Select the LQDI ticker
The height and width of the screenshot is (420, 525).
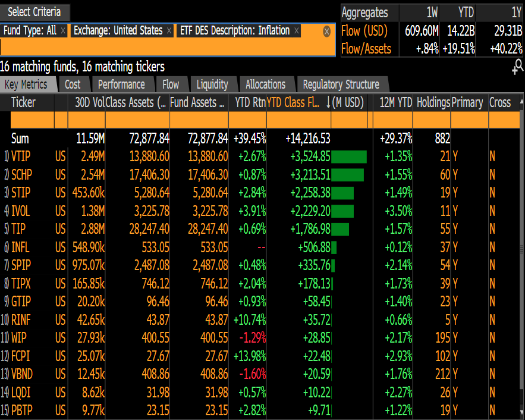point(21,392)
